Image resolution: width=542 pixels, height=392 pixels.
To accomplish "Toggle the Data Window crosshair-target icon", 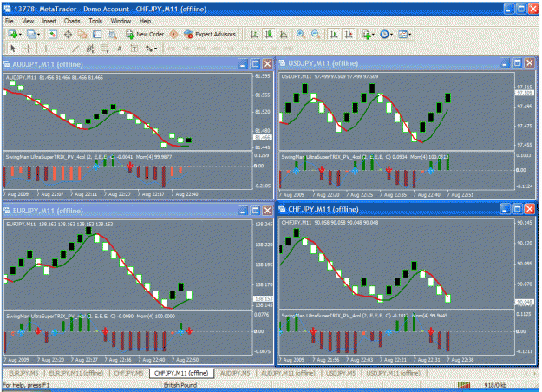I will coord(68,34).
